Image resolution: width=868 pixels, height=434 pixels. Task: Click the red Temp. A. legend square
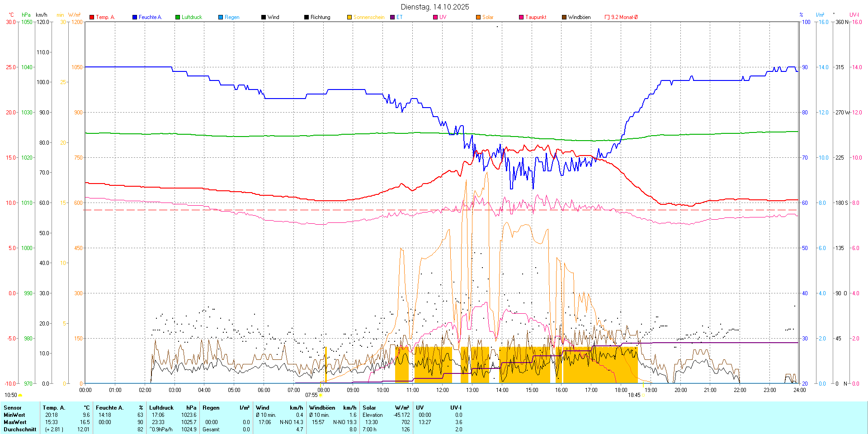pyautogui.click(x=92, y=17)
